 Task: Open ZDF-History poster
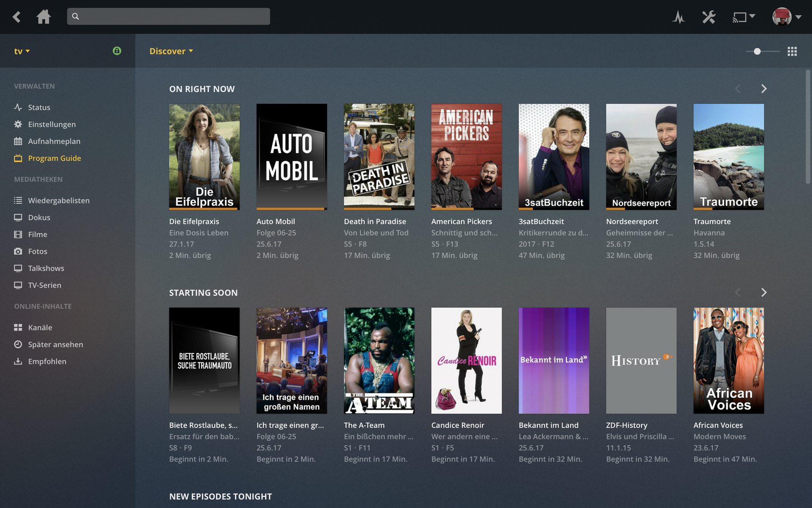641,360
